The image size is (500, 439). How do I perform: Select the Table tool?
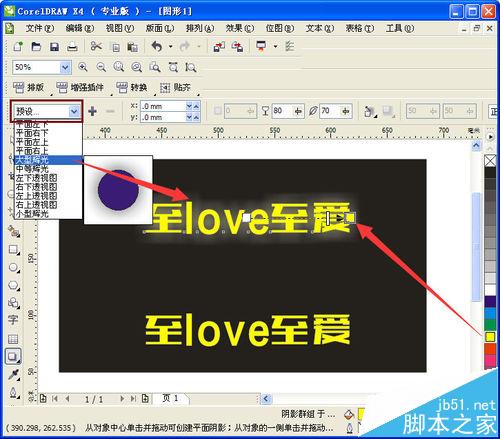pos(13,339)
